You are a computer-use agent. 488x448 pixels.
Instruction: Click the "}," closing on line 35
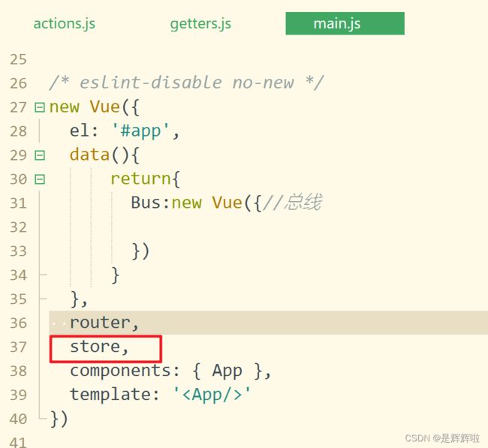pos(79,299)
